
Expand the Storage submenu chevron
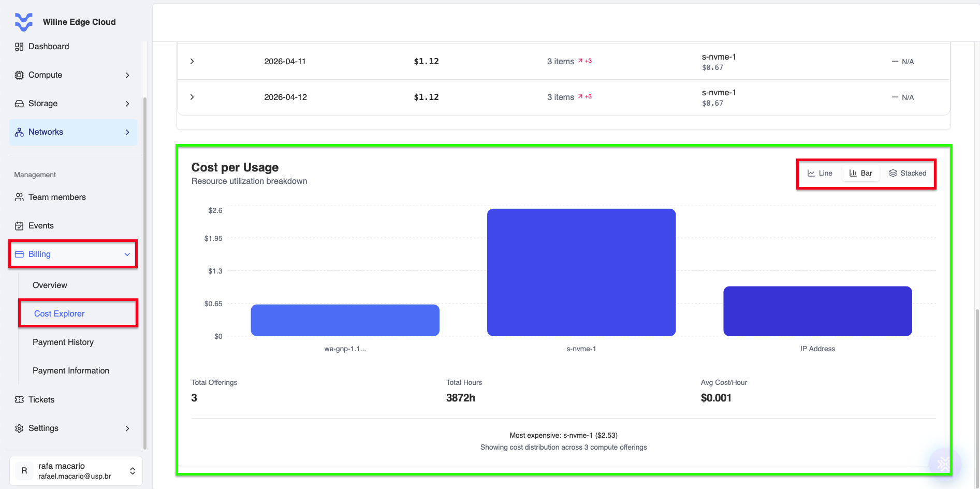pos(127,104)
